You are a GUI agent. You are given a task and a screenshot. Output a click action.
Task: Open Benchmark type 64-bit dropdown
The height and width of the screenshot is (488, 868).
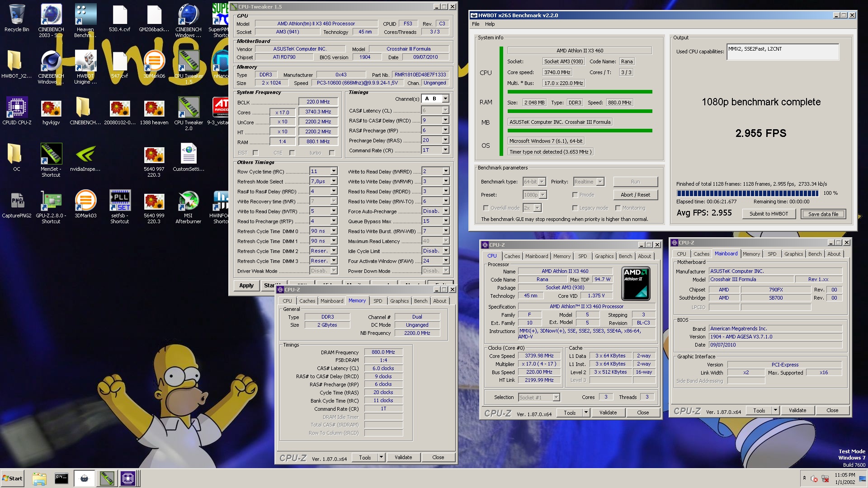pyautogui.click(x=542, y=182)
